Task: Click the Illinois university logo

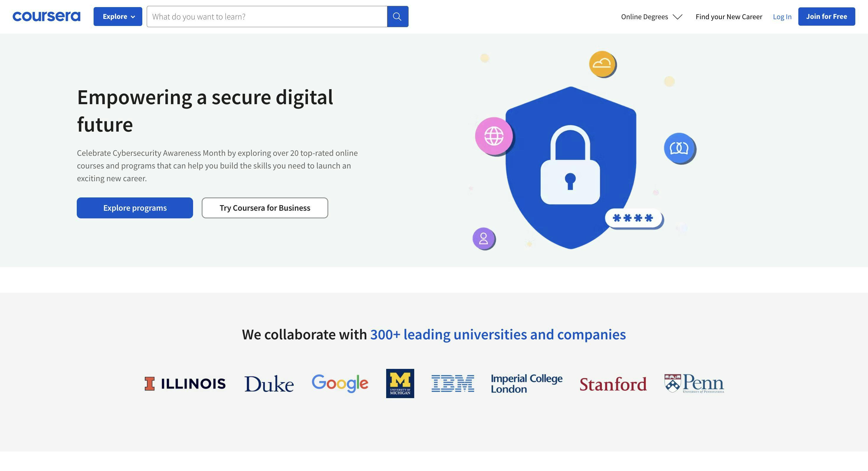Action: point(185,383)
